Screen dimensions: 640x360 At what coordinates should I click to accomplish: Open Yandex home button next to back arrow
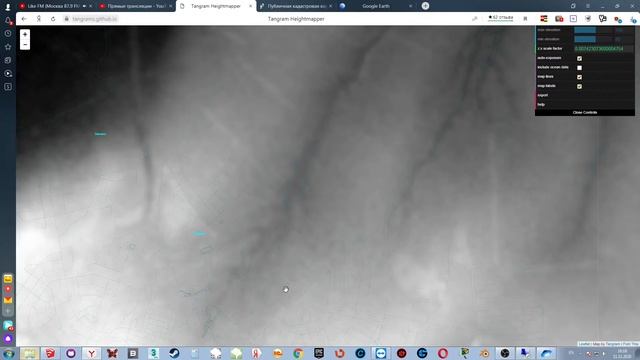pyautogui.click(x=39, y=19)
